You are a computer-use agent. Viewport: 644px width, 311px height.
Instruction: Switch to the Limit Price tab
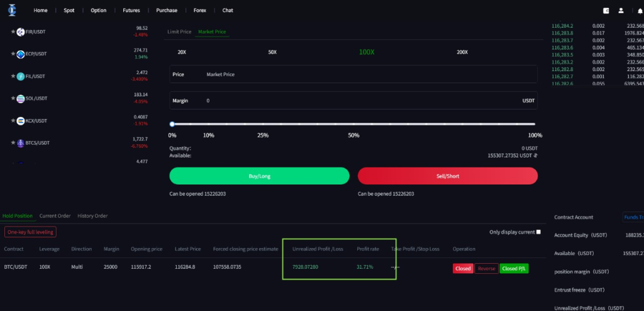coord(179,31)
